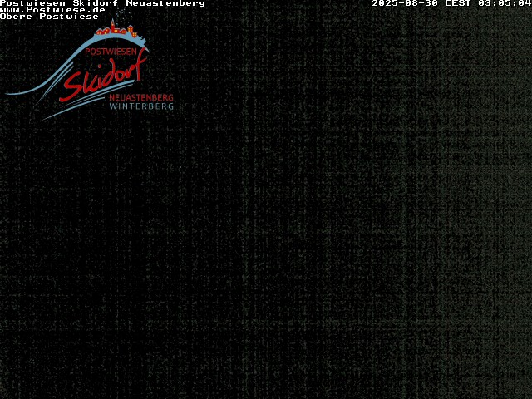Click the 03:05:04 time stamp

[x=505, y=3]
